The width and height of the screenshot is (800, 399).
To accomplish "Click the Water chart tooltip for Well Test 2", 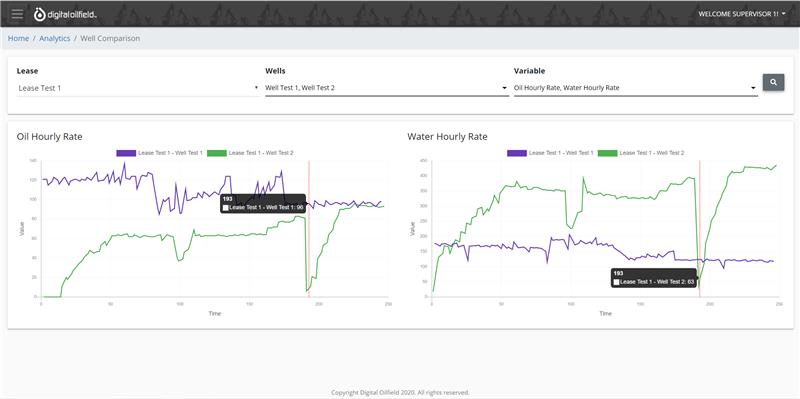I will (654, 278).
